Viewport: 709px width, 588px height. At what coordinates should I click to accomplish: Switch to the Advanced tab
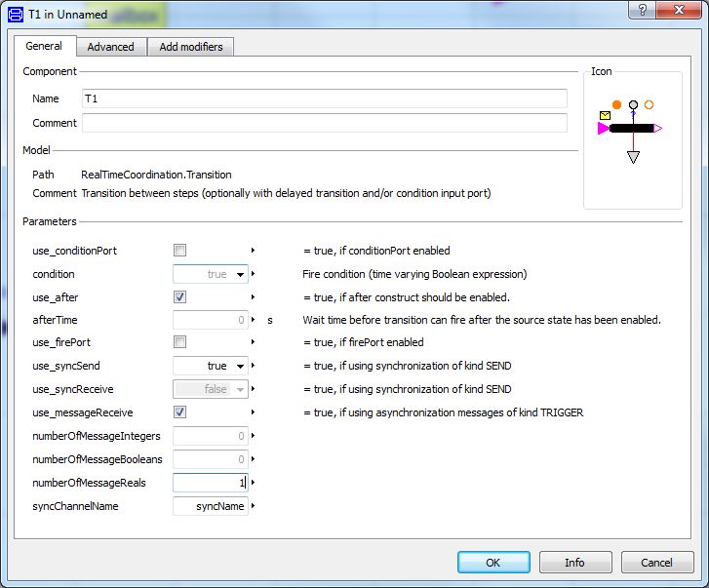[110, 47]
